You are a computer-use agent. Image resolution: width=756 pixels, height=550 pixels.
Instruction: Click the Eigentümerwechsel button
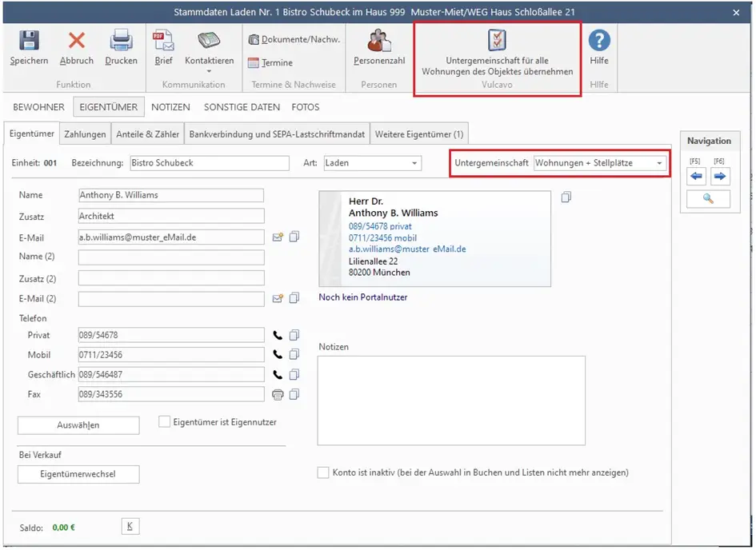[x=78, y=474]
